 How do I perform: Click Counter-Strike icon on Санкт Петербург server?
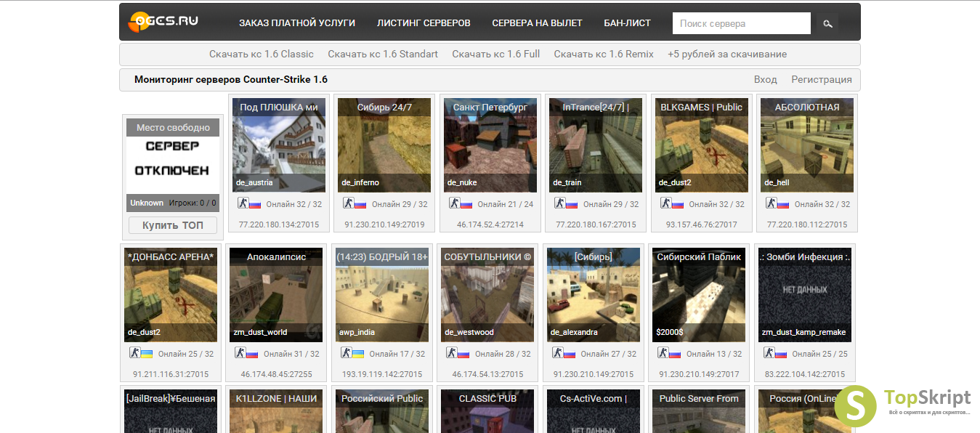pyautogui.click(x=455, y=203)
